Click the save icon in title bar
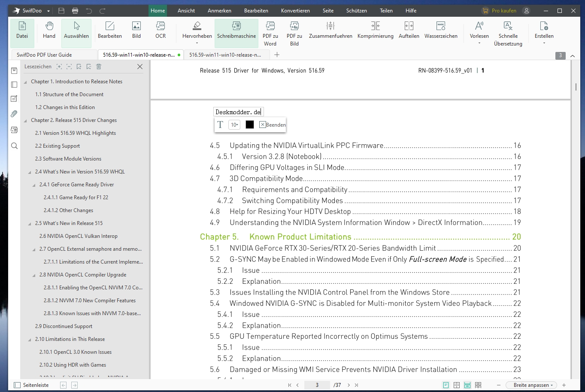The width and height of the screenshot is (585, 392). tap(61, 11)
